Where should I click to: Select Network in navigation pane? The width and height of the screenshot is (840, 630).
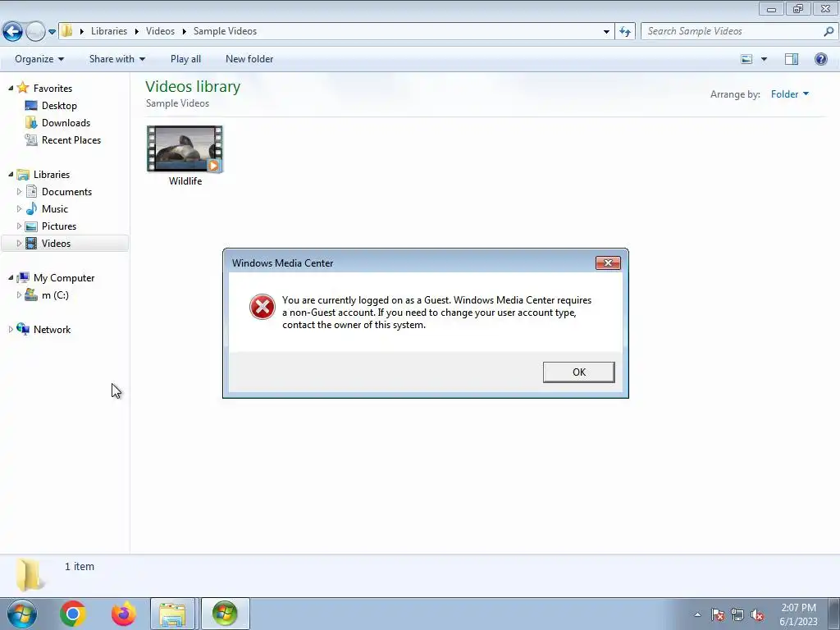click(52, 330)
